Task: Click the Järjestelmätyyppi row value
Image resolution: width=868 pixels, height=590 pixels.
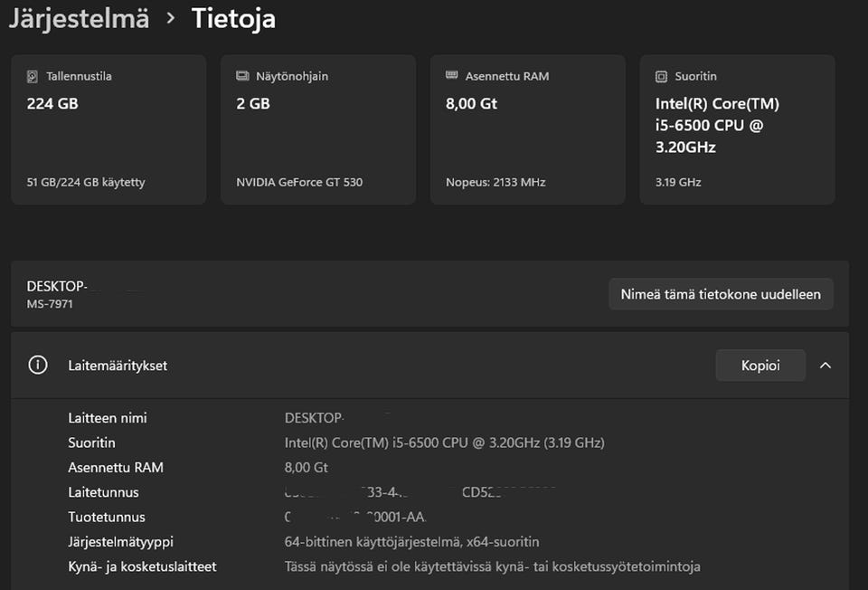Action: click(x=411, y=542)
